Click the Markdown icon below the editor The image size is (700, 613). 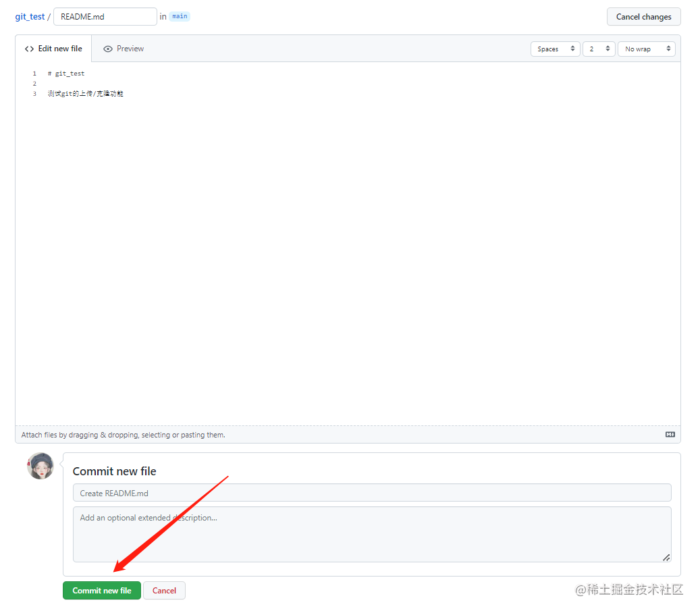tap(670, 435)
